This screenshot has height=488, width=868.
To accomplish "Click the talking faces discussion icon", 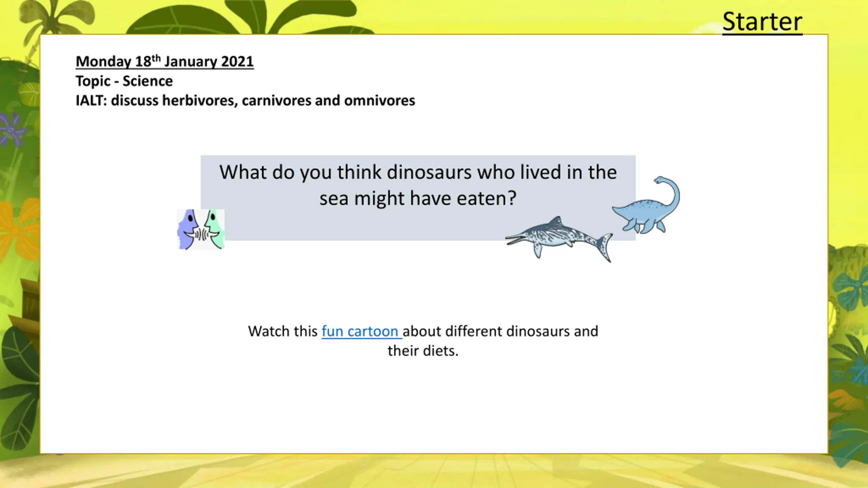I will point(201,229).
